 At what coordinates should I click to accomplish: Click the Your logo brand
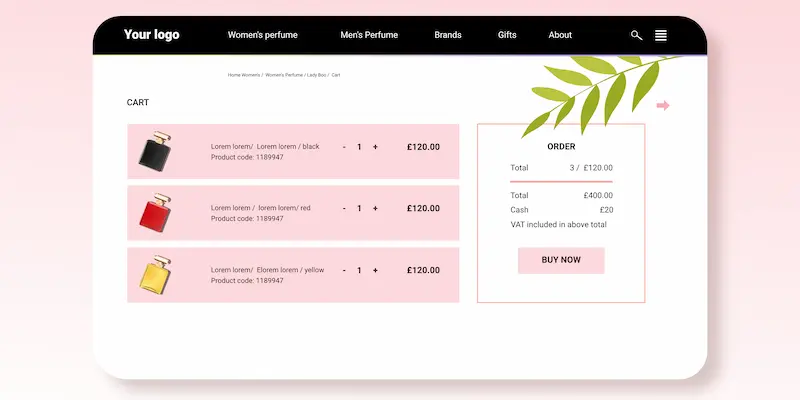(152, 35)
